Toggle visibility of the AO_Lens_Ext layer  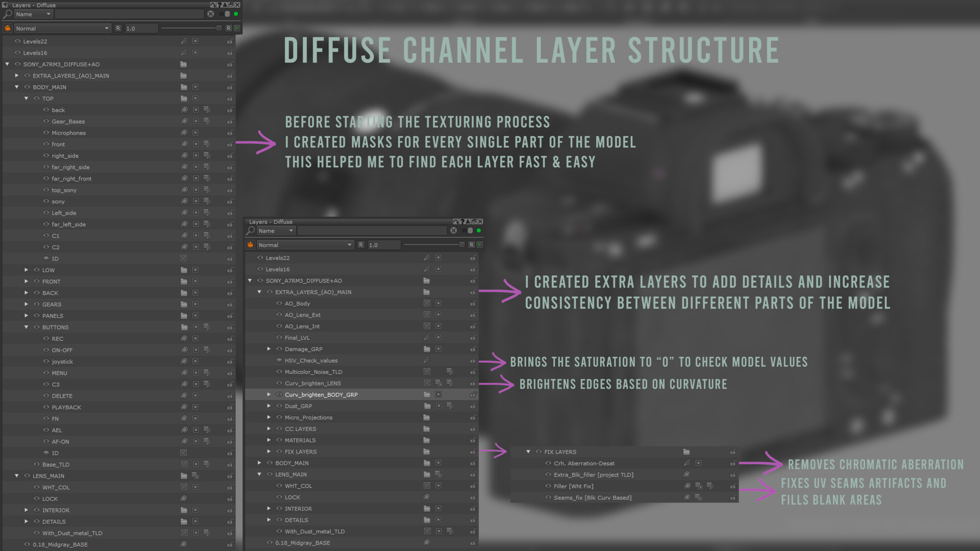(x=279, y=315)
